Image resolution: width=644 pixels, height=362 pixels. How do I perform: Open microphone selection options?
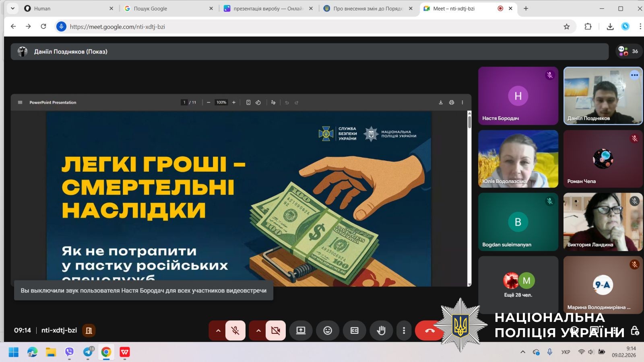point(218,330)
